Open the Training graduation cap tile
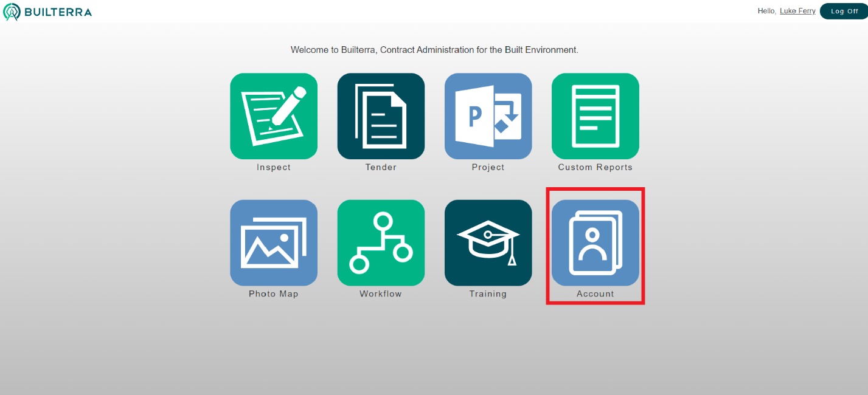Viewport: 868px width, 395px height. click(x=488, y=242)
